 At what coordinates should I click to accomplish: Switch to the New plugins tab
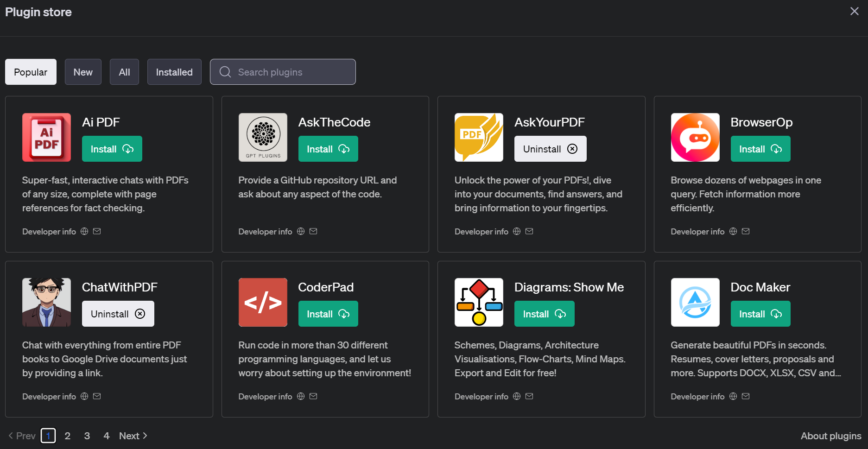83,72
